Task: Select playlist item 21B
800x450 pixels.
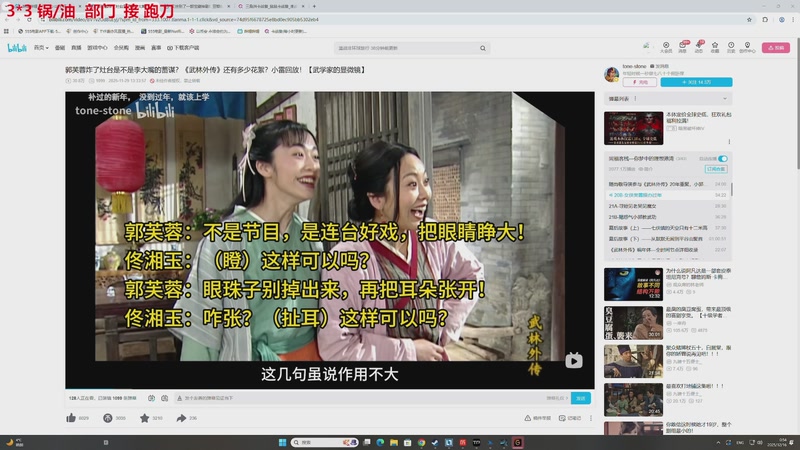Action: coord(667,217)
